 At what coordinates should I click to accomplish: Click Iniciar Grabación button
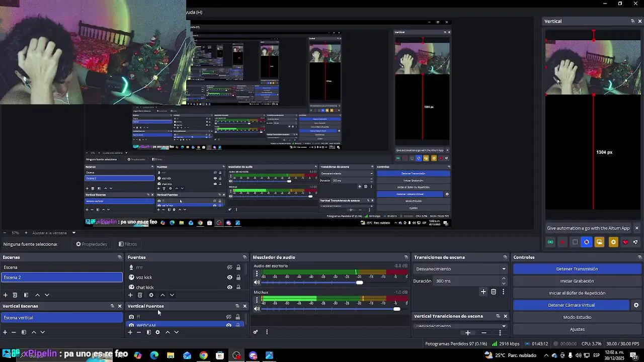[x=577, y=281]
